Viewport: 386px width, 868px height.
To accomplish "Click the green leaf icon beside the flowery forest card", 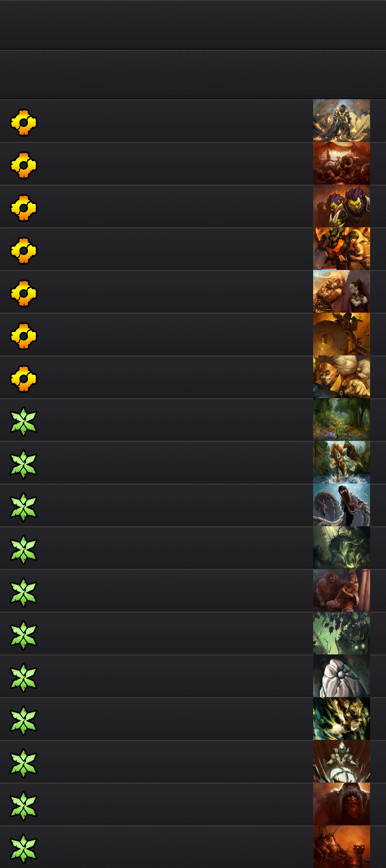I will (x=23, y=420).
